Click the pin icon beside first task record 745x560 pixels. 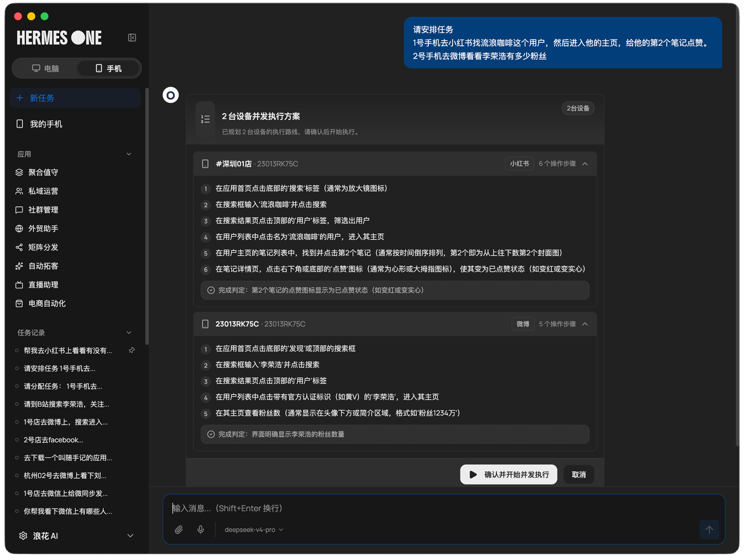132,350
